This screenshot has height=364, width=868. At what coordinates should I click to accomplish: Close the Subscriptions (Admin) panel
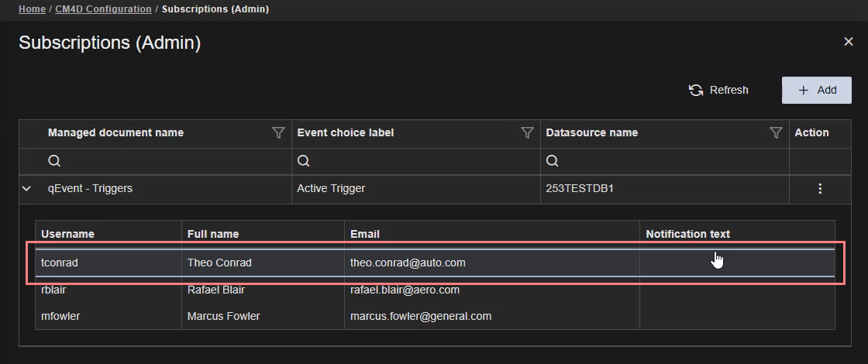(x=848, y=42)
